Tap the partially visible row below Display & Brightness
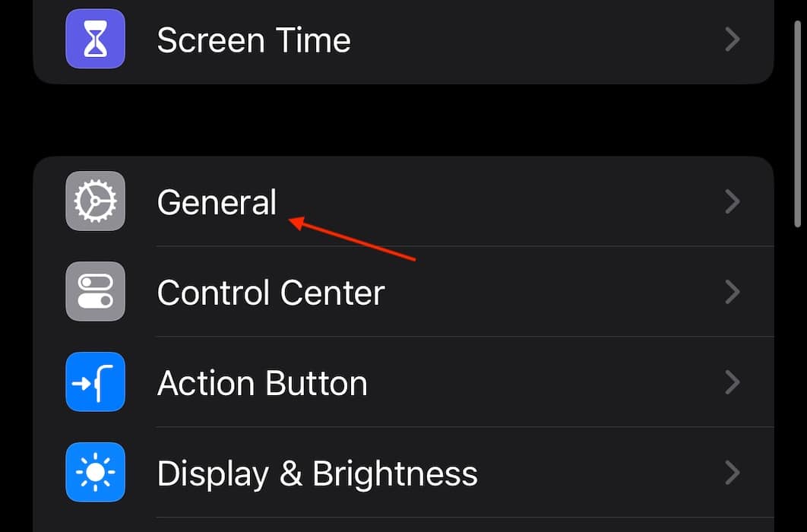The image size is (807, 532). [x=403, y=526]
